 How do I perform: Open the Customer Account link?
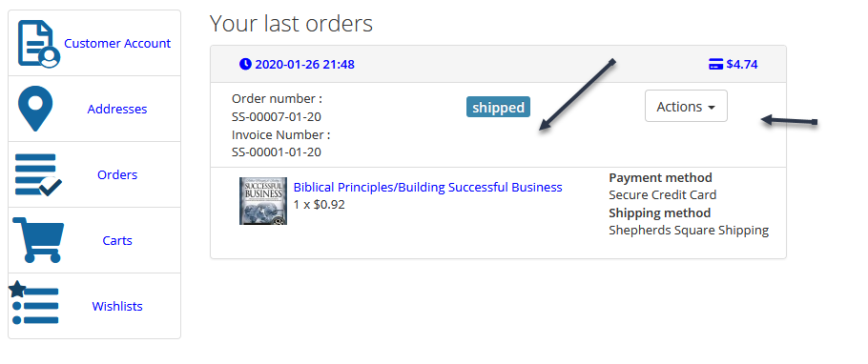[x=117, y=43]
